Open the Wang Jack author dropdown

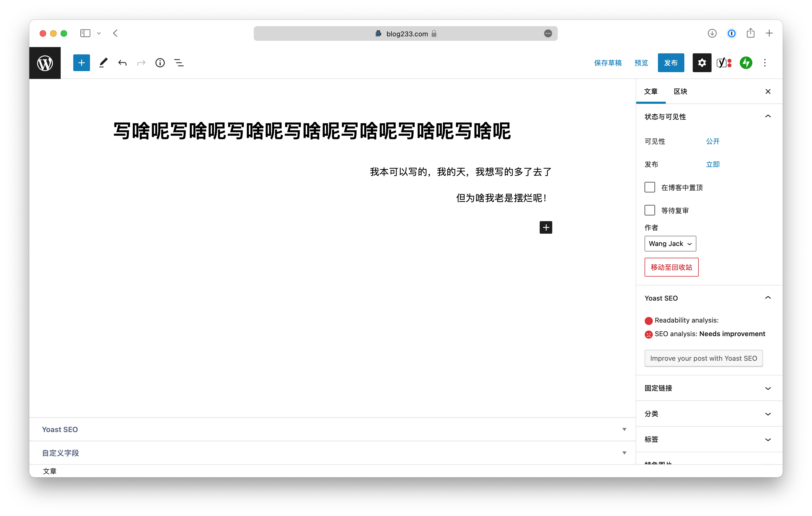coord(670,243)
